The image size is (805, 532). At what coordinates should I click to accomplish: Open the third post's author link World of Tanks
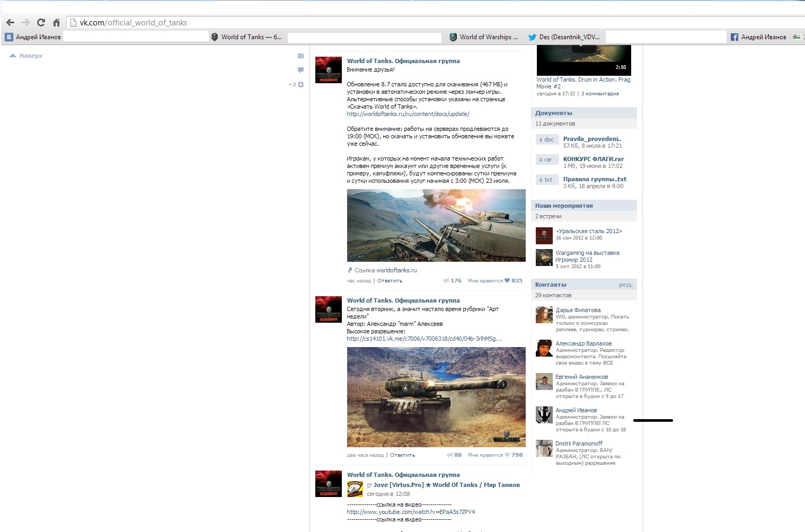point(403,475)
